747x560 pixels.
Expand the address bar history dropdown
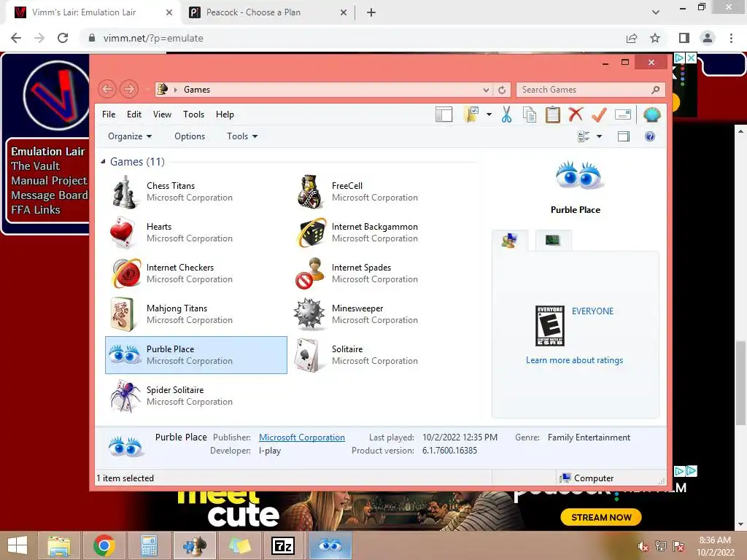[486, 90]
